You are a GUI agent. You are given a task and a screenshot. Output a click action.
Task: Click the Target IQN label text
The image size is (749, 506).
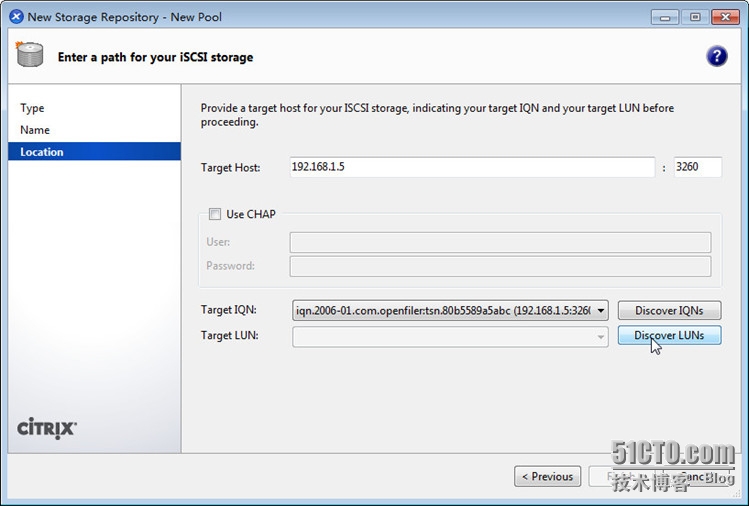coord(228,310)
